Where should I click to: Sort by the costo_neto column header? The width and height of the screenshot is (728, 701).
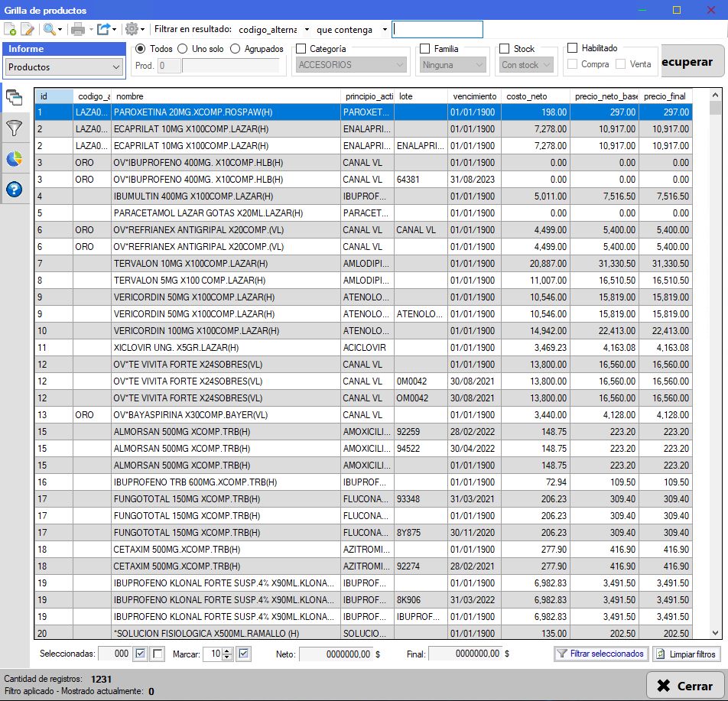[x=536, y=96]
